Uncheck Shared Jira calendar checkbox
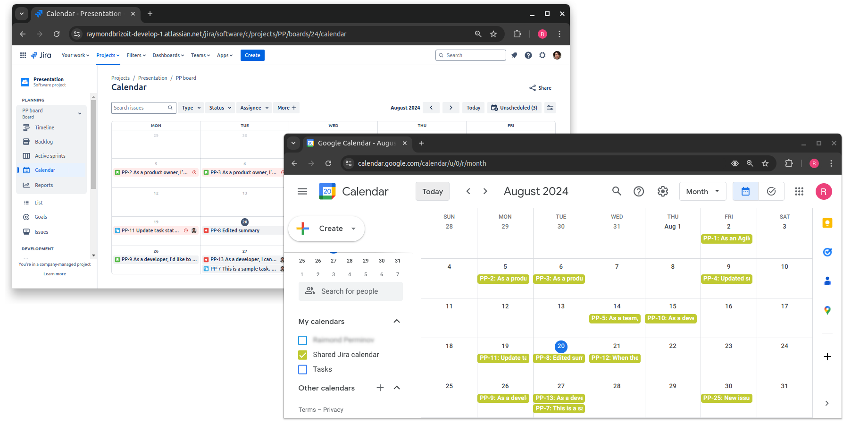868x425 pixels. tap(303, 355)
